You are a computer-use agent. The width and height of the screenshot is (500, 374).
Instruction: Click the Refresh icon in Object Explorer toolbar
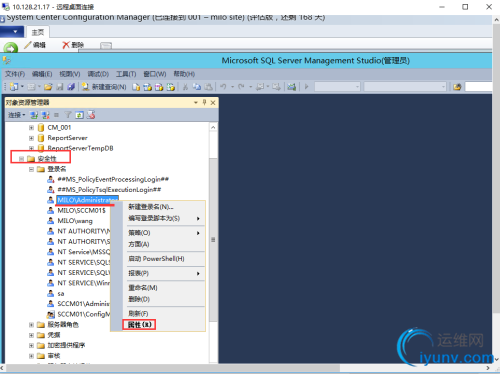(x=79, y=115)
